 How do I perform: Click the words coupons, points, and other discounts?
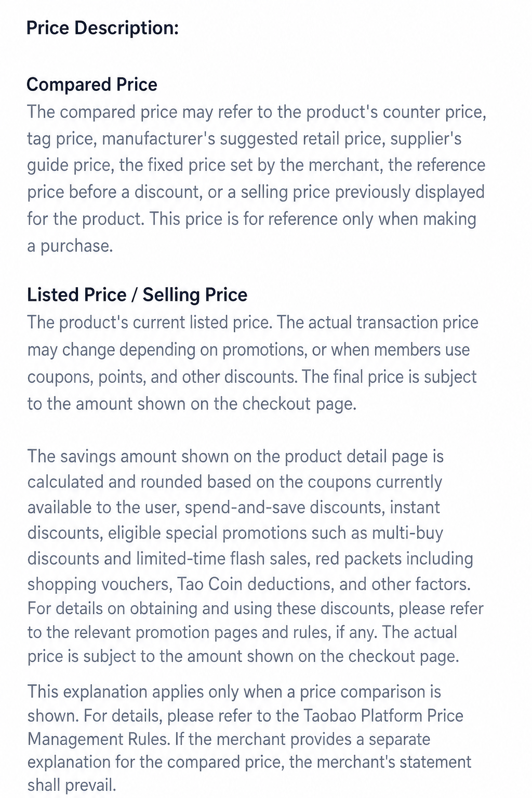tap(162, 377)
